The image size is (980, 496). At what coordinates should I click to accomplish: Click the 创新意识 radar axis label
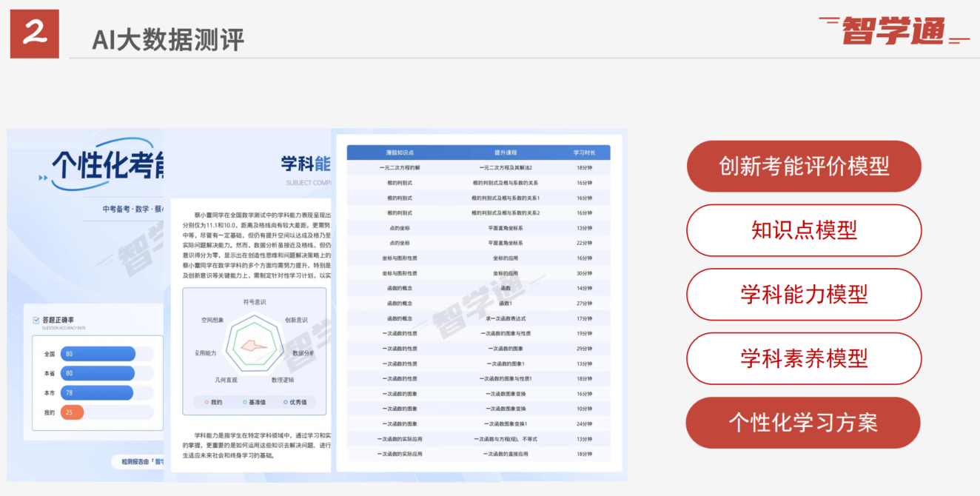pos(296,320)
